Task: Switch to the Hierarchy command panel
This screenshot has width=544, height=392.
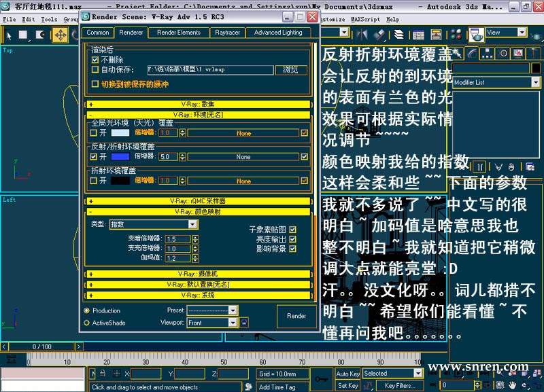Action: [488, 53]
